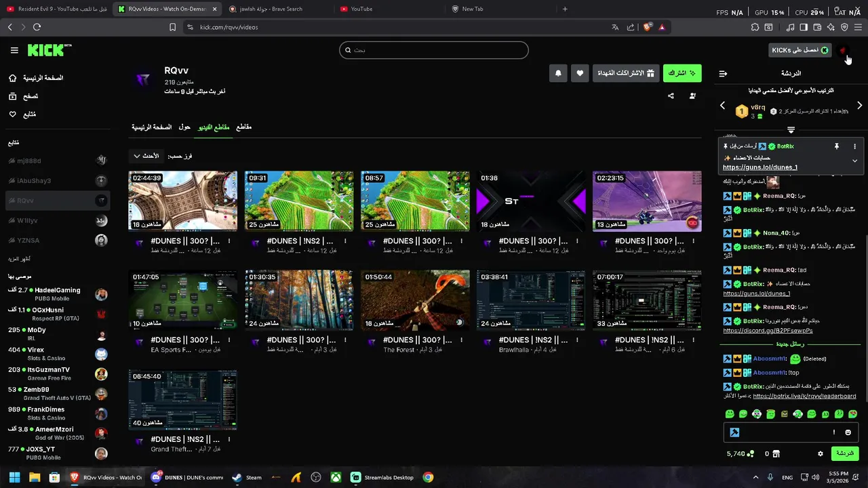The image size is (868, 488).
Task: Send message with the green Chat button
Action: (x=845, y=453)
